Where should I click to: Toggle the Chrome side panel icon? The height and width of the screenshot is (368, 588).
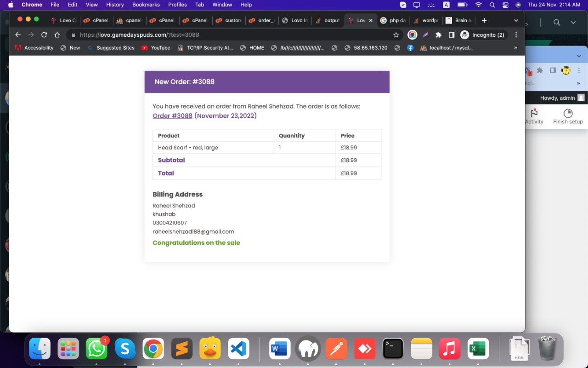coord(451,35)
